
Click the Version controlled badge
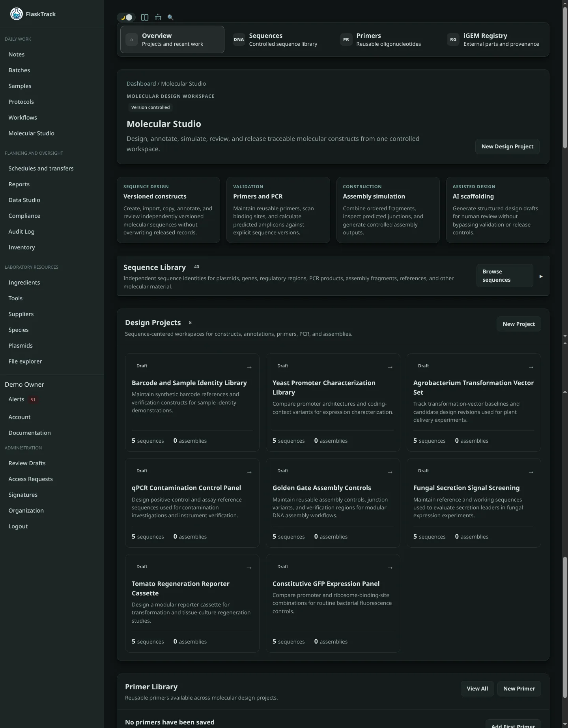tap(150, 107)
